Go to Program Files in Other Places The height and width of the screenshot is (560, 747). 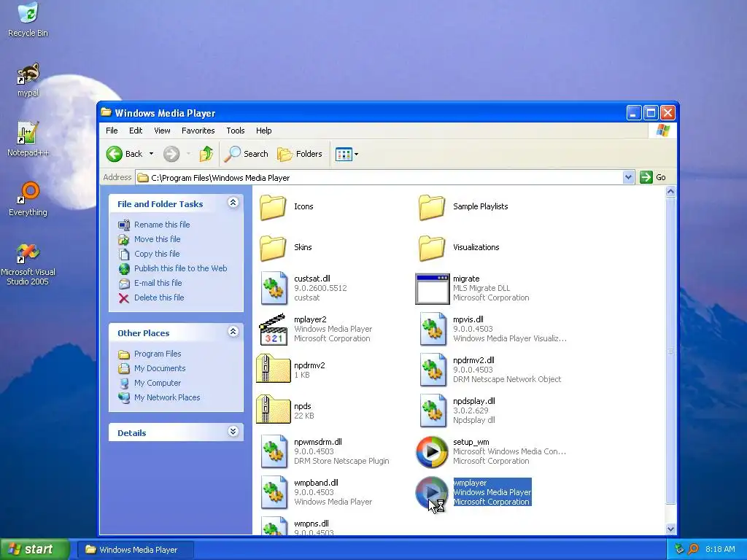(x=158, y=354)
